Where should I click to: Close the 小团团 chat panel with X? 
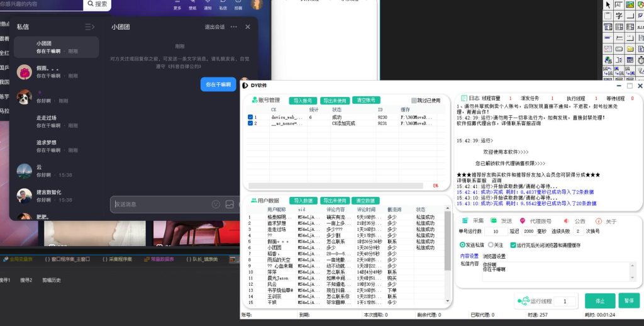(x=248, y=26)
